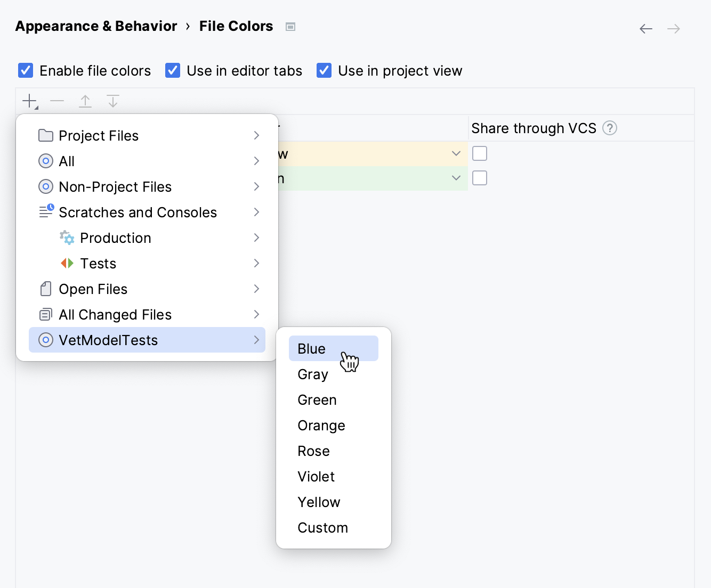Uncheck Use in project view
711x588 pixels.
[324, 70]
